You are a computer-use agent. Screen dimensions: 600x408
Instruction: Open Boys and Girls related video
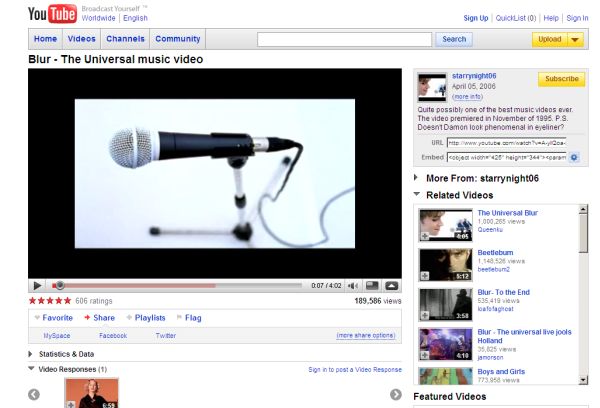(x=501, y=372)
